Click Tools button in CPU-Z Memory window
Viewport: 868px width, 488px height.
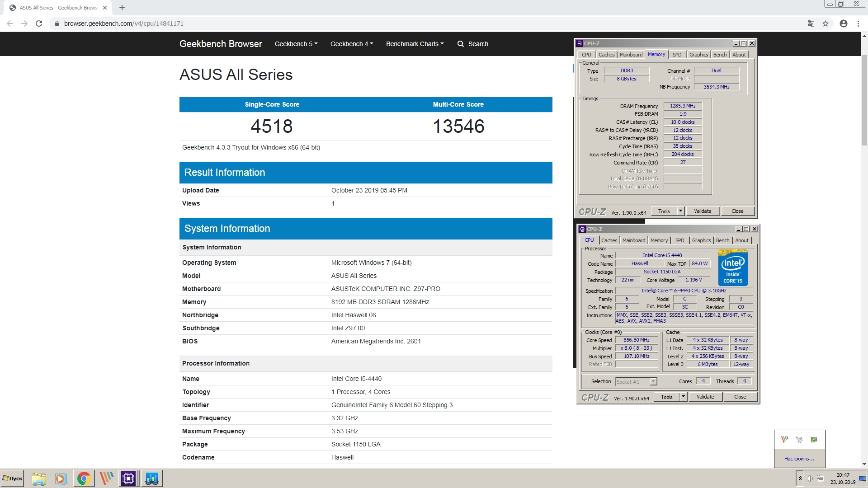664,211
